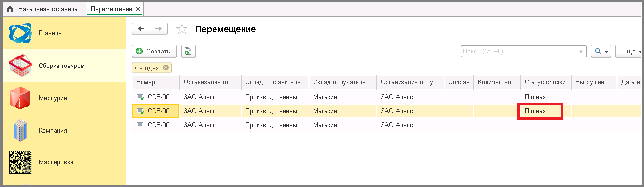Open the Главное section icon
This screenshot has height=187, width=644.
(x=20, y=33)
